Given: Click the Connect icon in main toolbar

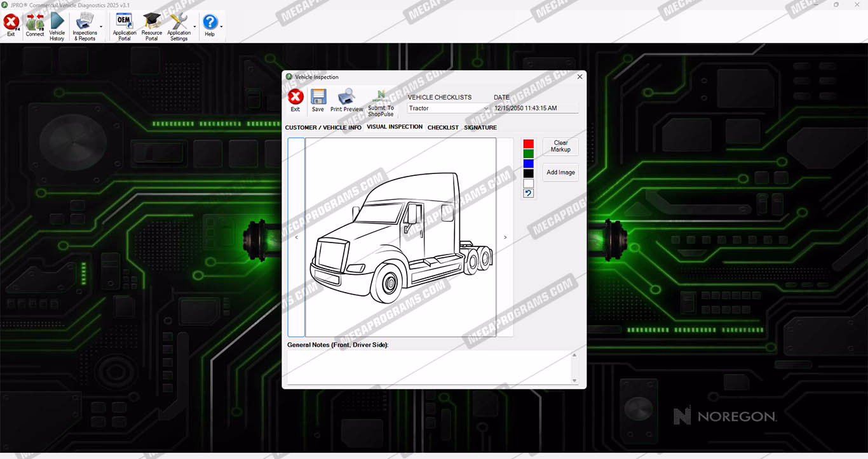Looking at the screenshot, I should pyautogui.click(x=35, y=25).
